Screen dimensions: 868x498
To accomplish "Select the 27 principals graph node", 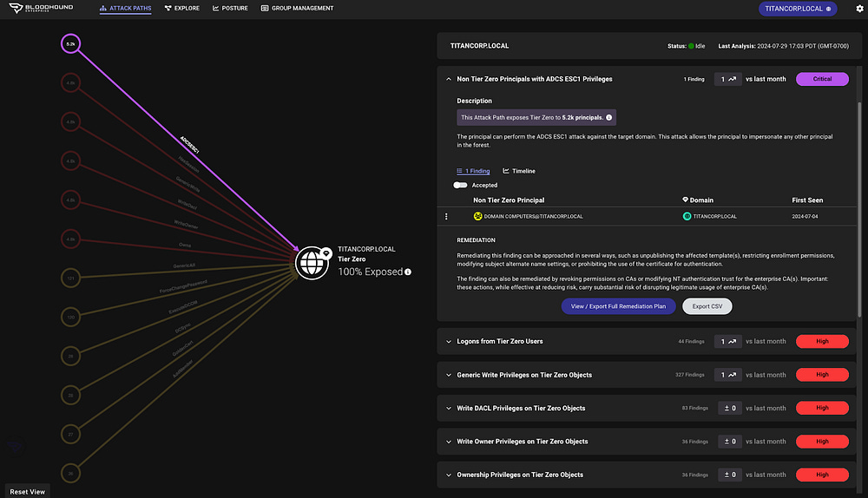I will [x=71, y=434].
